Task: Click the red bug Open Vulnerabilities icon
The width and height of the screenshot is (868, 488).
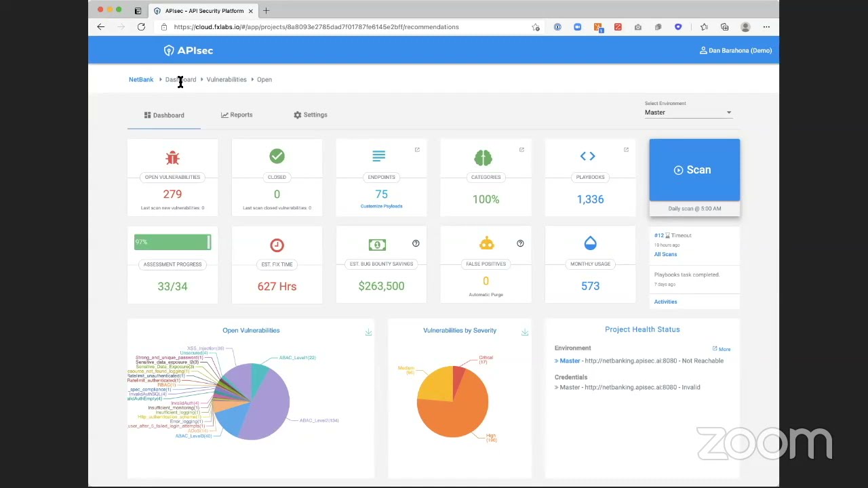Action: [172, 157]
